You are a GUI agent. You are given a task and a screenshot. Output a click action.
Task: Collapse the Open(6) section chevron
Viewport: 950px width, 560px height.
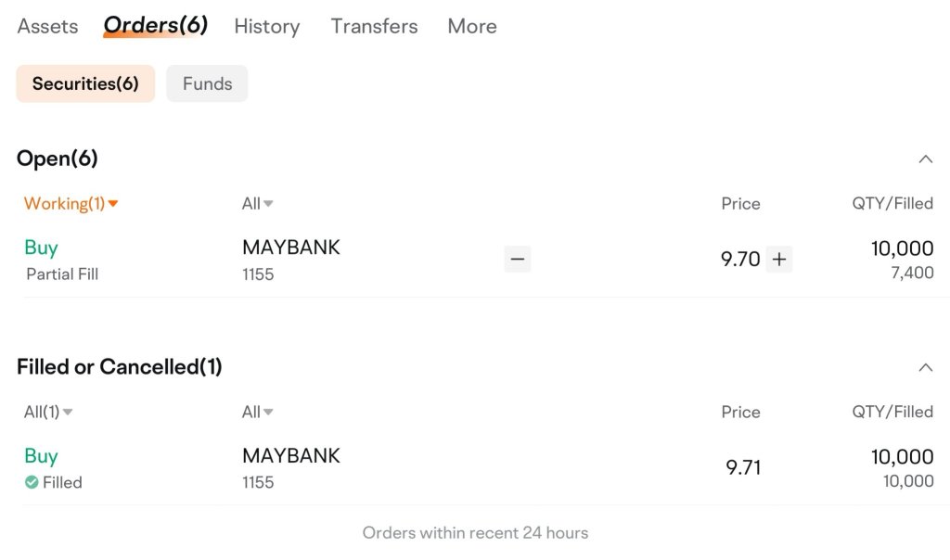tap(925, 159)
